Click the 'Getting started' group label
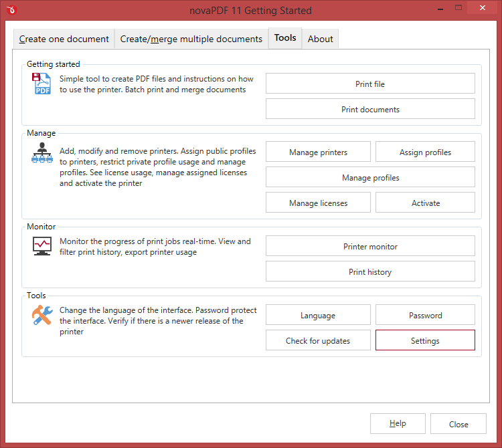 [53, 64]
